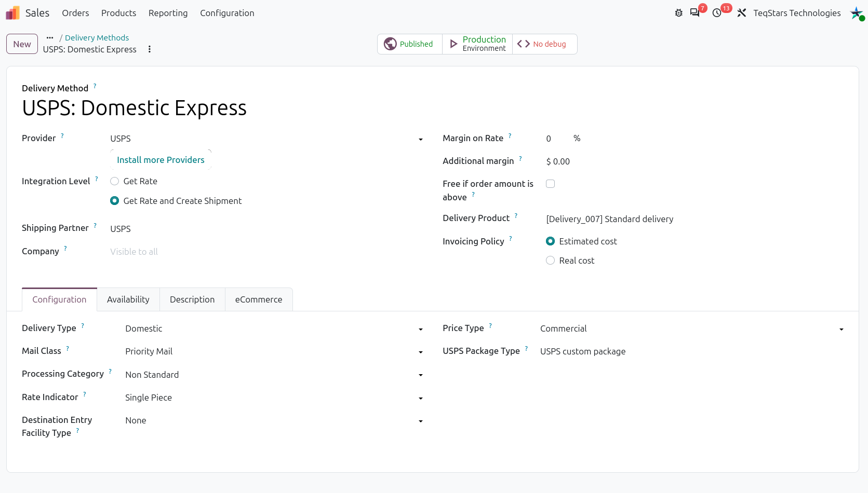This screenshot has width=868, height=493.
Task: Select the Get Rate integration level
Action: 115,181
